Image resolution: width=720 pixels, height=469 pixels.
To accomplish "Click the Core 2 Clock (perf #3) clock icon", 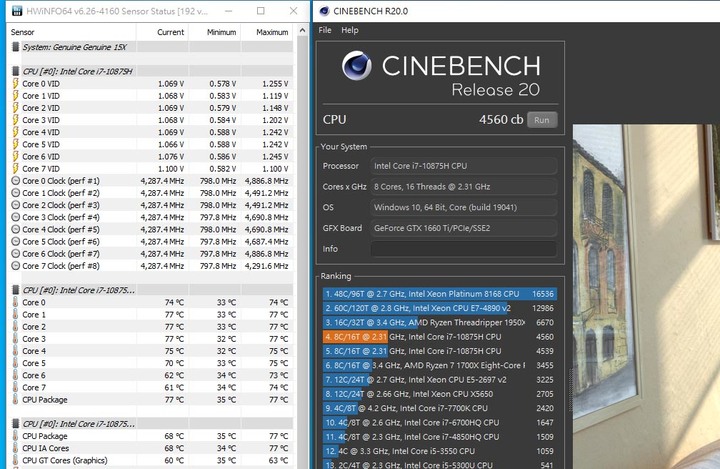I will 15,205.
